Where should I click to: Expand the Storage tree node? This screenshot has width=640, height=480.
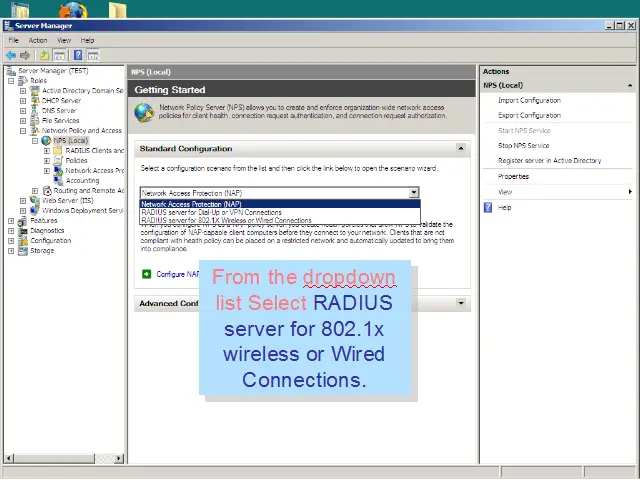(x=11, y=251)
